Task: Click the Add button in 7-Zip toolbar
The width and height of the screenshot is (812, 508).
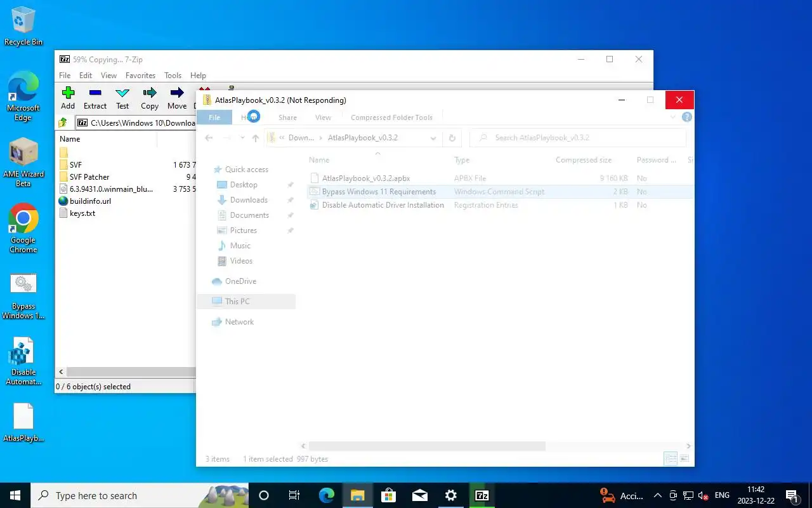Action: (68, 98)
